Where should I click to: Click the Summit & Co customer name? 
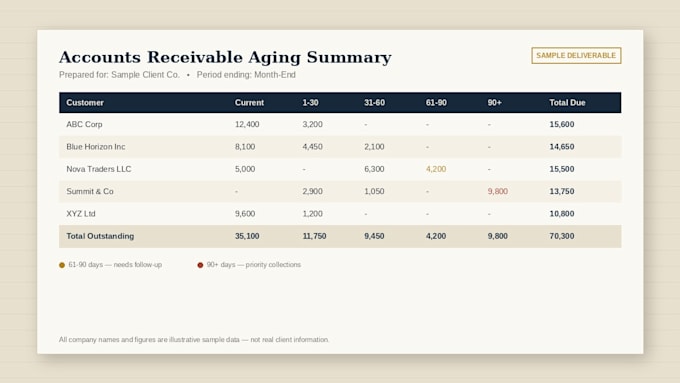coord(90,191)
